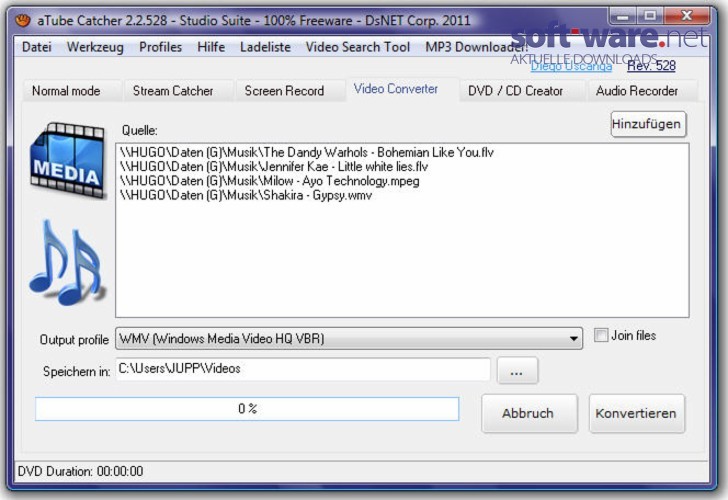Click the Rev. 528 link
This screenshot has width=728, height=500.
tap(651, 66)
